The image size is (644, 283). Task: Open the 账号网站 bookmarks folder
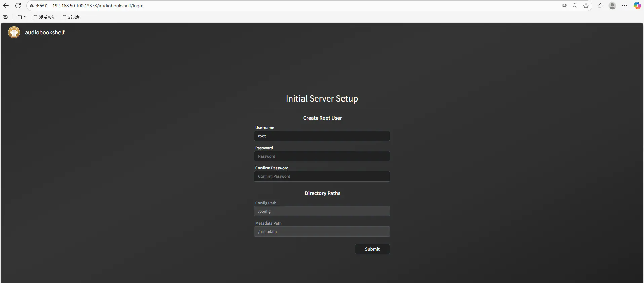(44, 17)
